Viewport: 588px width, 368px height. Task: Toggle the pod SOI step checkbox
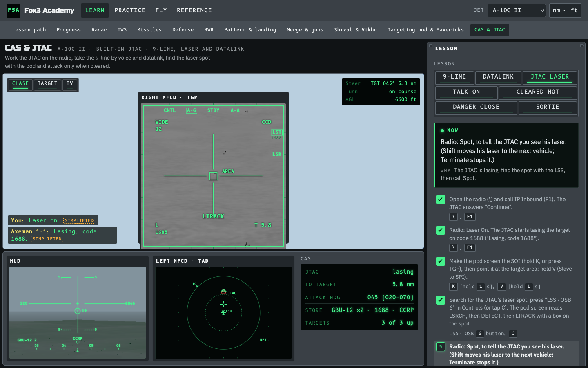[x=441, y=261]
